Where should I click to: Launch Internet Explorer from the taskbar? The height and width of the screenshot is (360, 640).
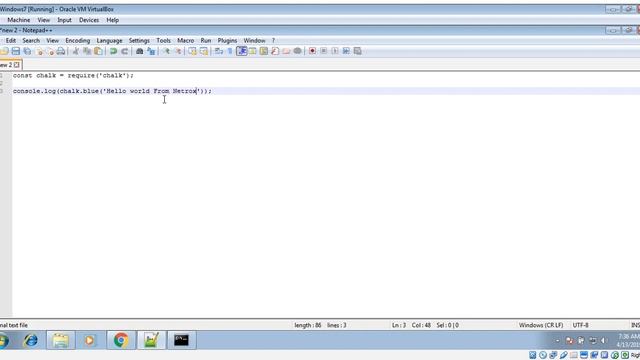coord(31,340)
